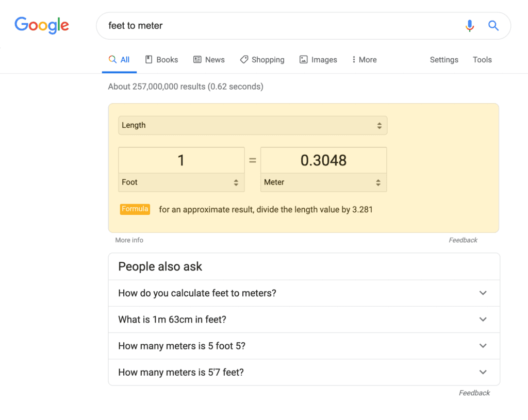The image size is (528, 420).
Task: Click the 'People also ask' heading
Action: point(160,266)
